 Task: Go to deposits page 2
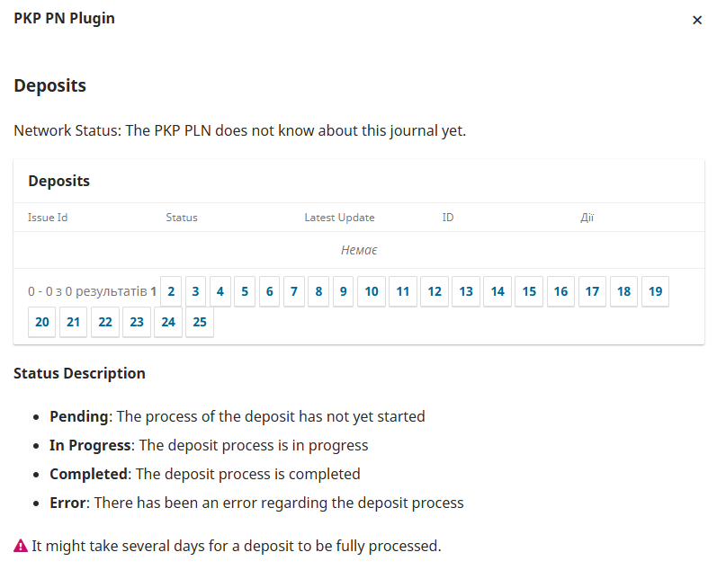171,291
